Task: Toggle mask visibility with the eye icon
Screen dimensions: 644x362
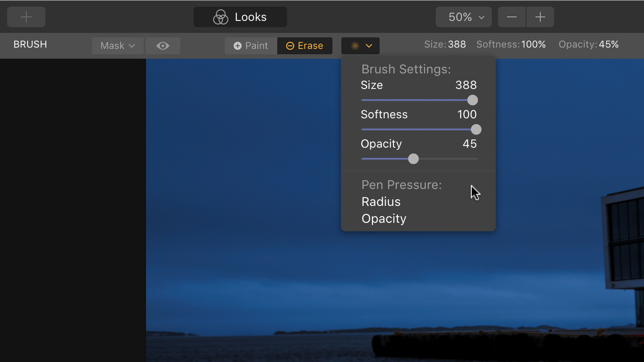Action: pos(163,46)
